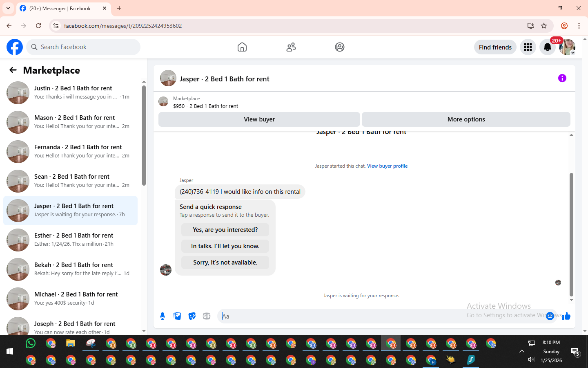Open the View buyer profile link
The width and height of the screenshot is (588, 368).
click(387, 166)
